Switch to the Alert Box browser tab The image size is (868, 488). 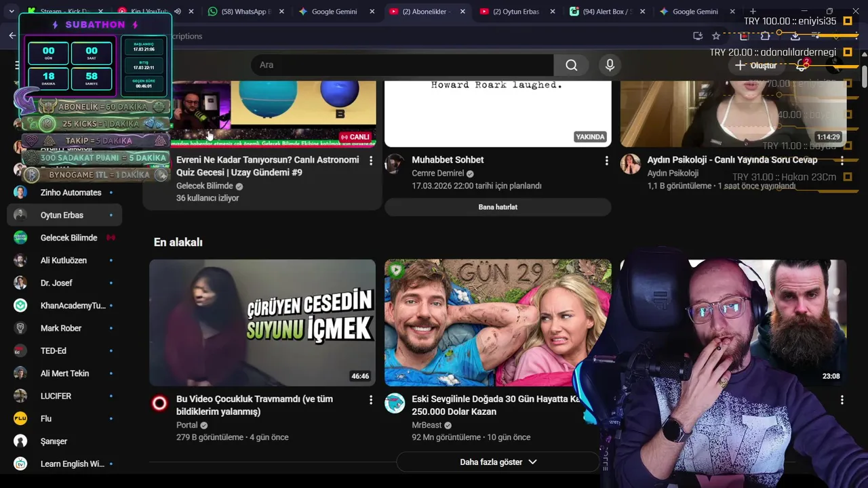[x=607, y=12]
